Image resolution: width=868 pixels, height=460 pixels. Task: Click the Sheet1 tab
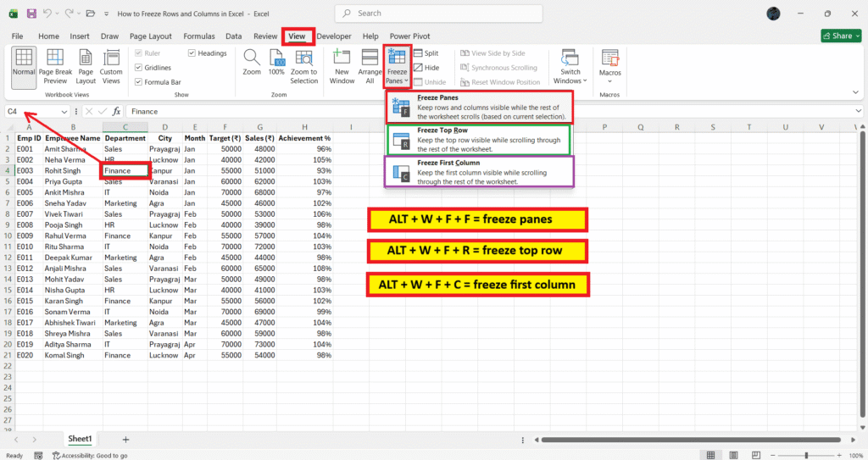(x=80, y=439)
